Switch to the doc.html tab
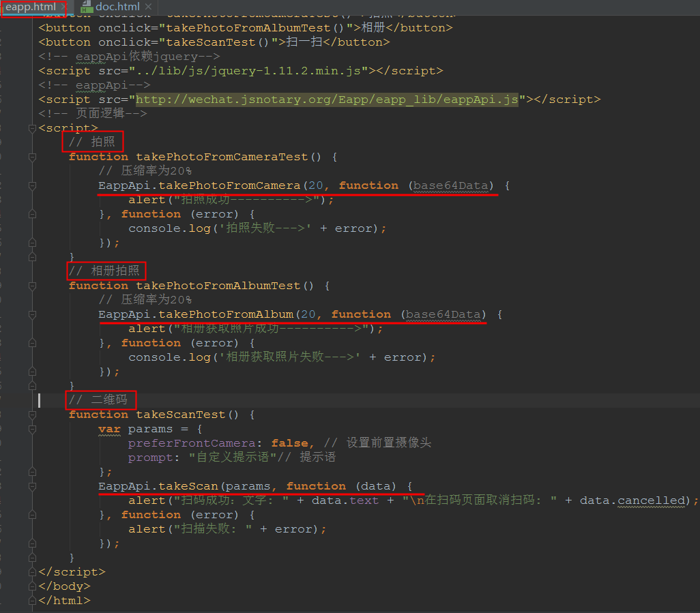 pyautogui.click(x=117, y=7)
